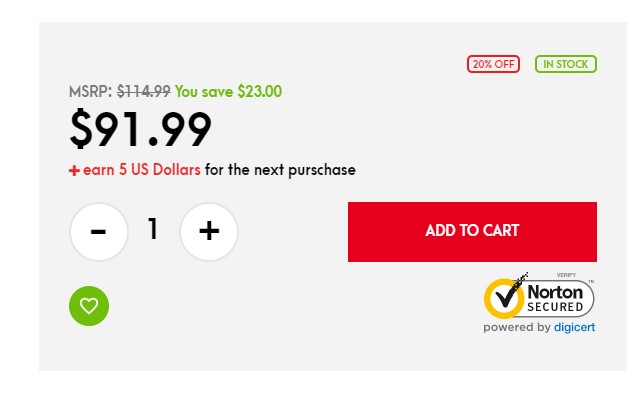Click the IN STOCK badge

tap(566, 64)
